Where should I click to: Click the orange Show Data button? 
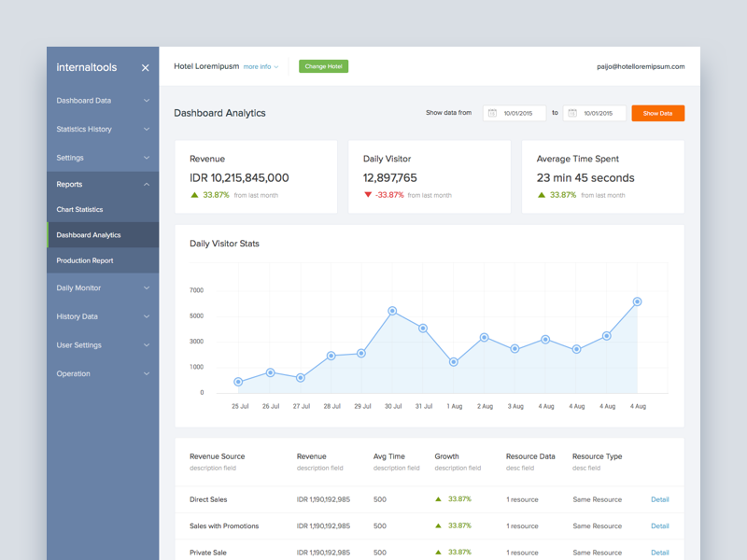[x=658, y=113]
